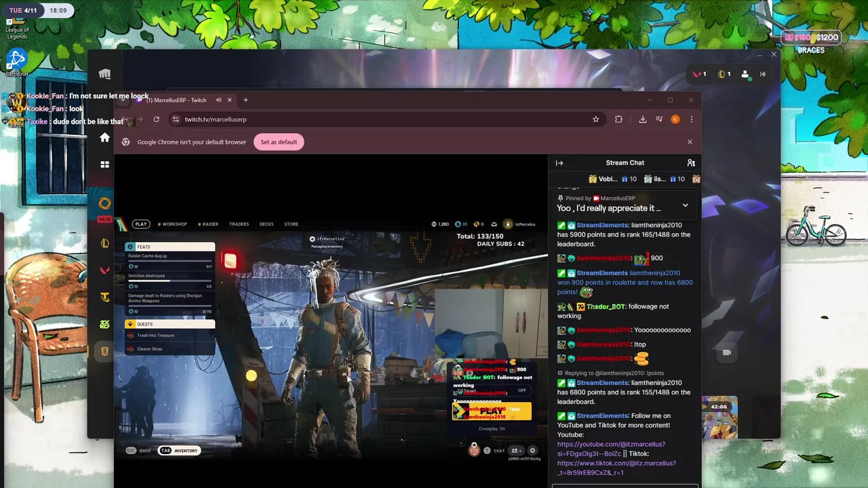Click the TUE 4/11 date widget

[23, 11]
